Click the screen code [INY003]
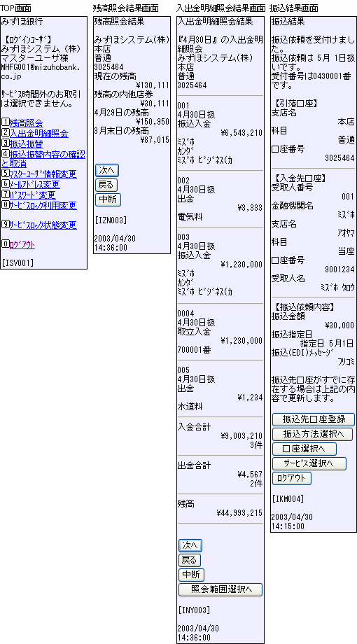This screenshot has height=644, width=357. coord(195,610)
